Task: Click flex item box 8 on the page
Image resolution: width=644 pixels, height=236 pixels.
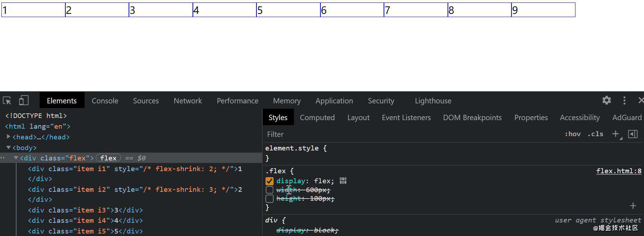Action: coord(480,10)
